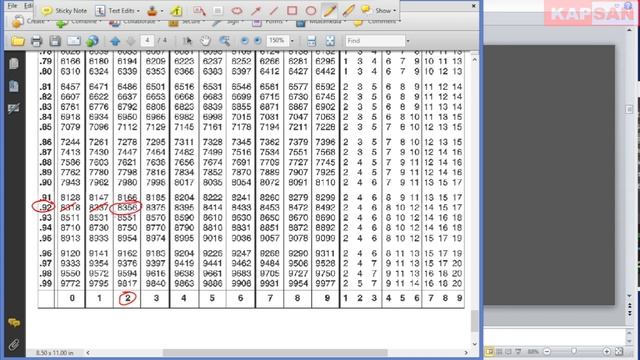Viewport: 640px width, 360px height.
Task: Open the File menu
Action: click(12, 6)
